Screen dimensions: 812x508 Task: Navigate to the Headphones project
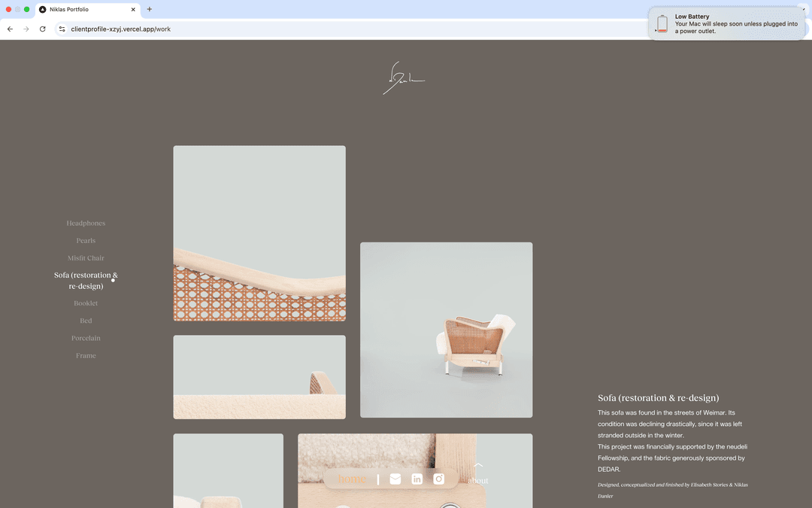click(x=85, y=223)
